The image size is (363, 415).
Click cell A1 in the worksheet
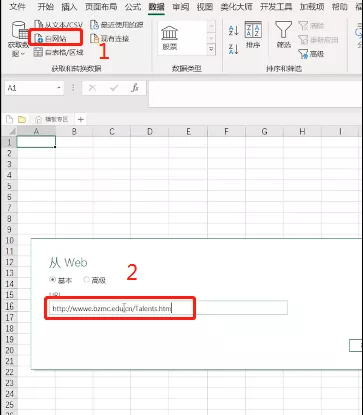coord(36,142)
